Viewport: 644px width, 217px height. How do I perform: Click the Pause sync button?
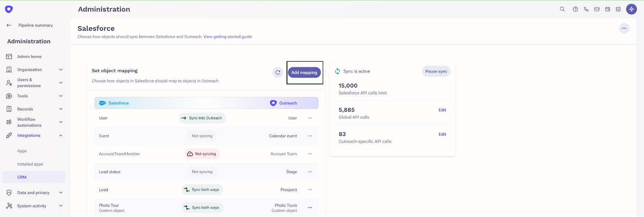point(436,71)
